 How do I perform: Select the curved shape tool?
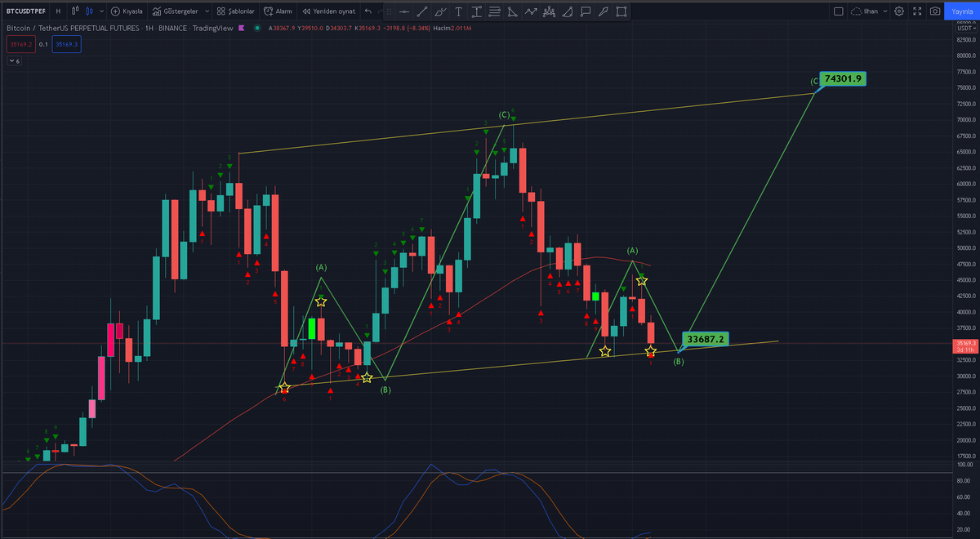(x=567, y=11)
